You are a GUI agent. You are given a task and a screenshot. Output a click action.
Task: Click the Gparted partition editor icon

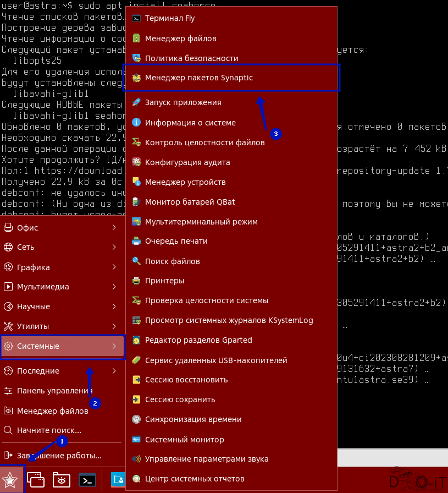click(136, 340)
